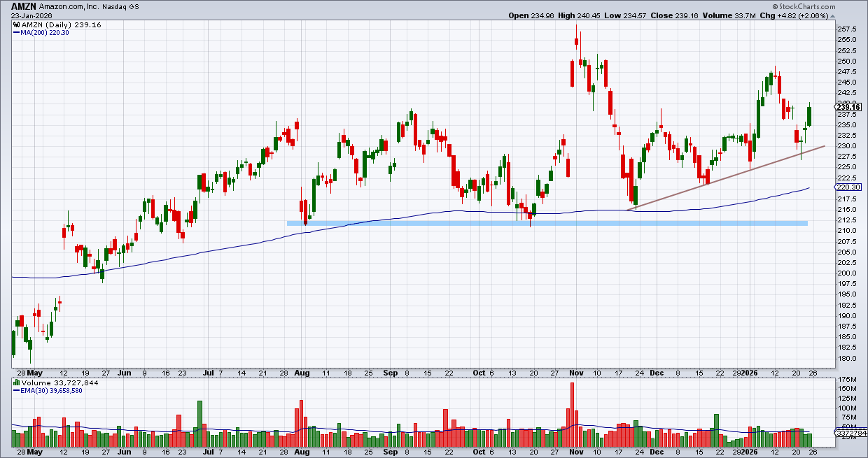This screenshot has width=868, height=458.
Task: Click the 23-Jan-2026 chart date
Action: [x=31, y=15]
